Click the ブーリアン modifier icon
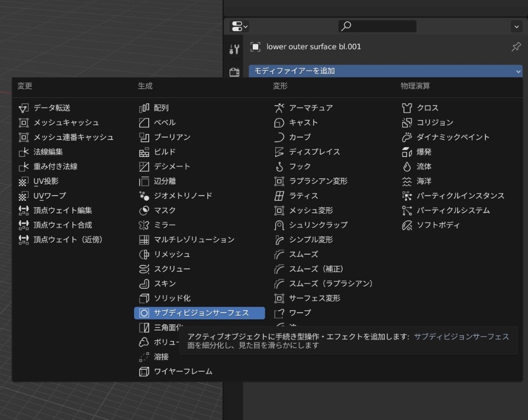Viewport: 528px width, 420px height. point(144,137)
